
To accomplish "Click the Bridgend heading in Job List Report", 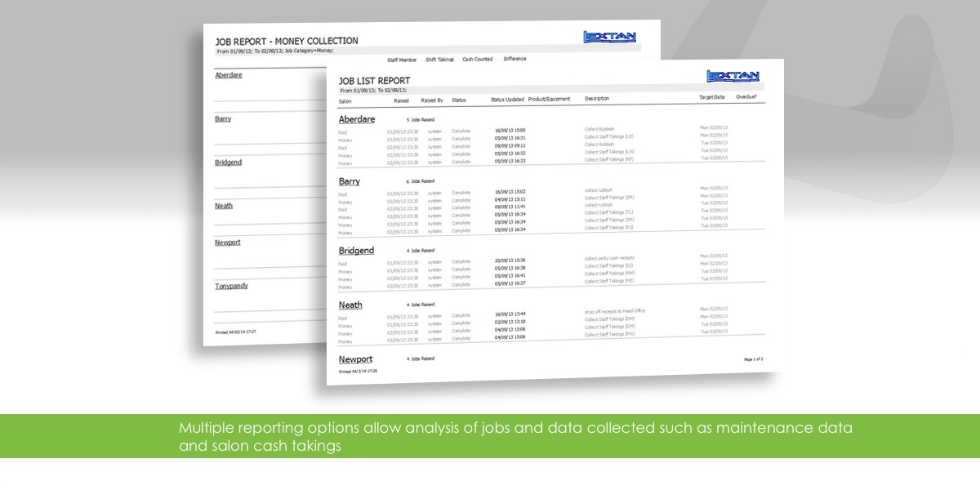I will tap(356, 251).
